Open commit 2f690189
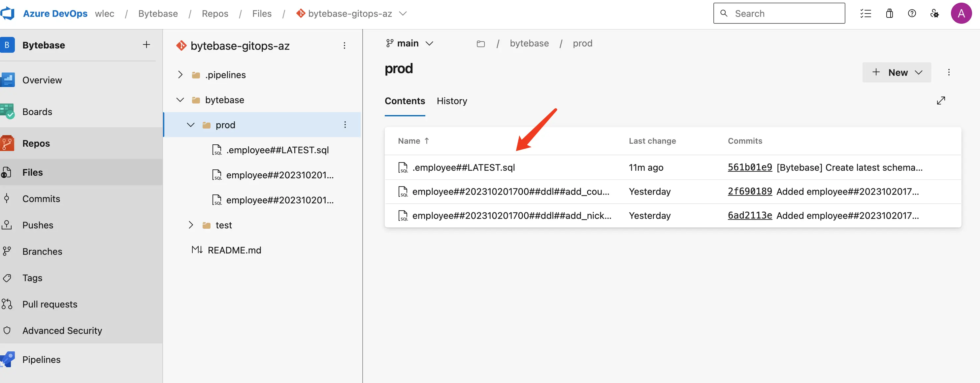The image size is (980, 383). pyautogui.click(x=749, y=191)
